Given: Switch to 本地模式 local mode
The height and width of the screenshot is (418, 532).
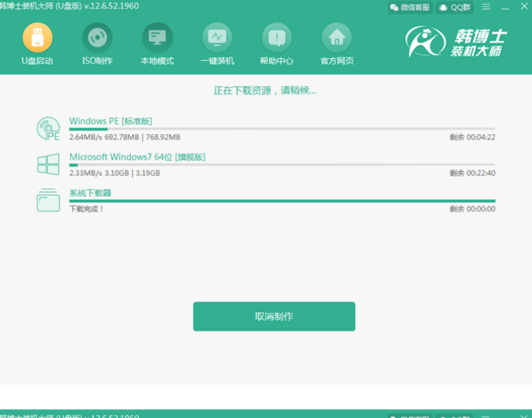Looking at the screenshot, I should 157,38.
